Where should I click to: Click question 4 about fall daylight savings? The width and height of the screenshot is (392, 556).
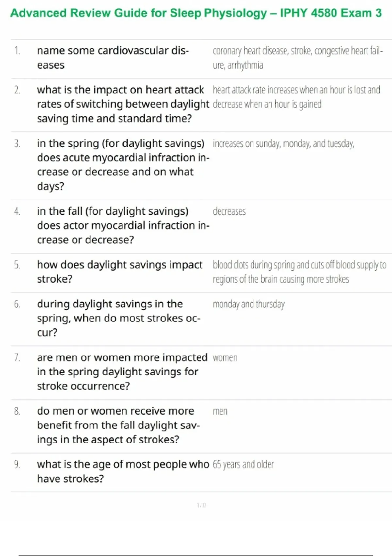pyautogui.click(x=122, y=225)
